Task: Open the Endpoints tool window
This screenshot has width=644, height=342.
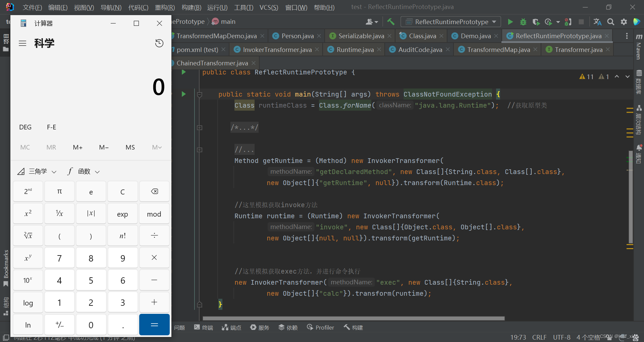Action: pyautogui.click(x=231, y=328)
